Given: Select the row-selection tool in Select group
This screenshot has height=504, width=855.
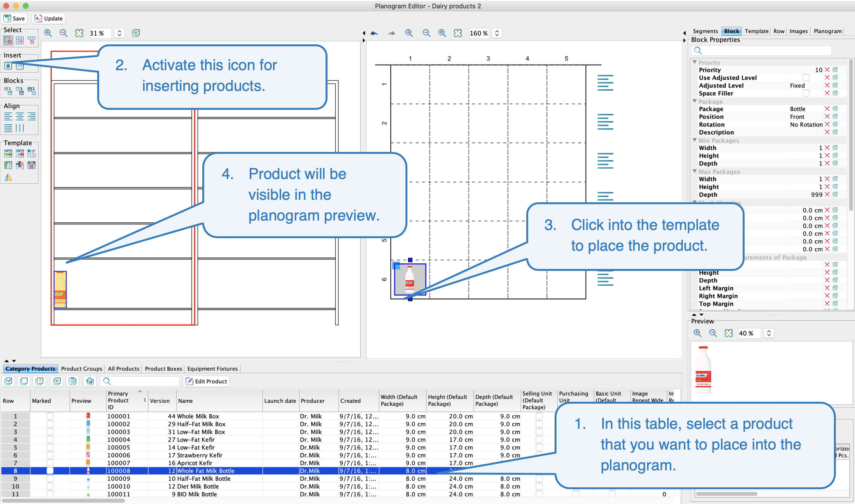Looking at the screenshot, I should (31, 41).
